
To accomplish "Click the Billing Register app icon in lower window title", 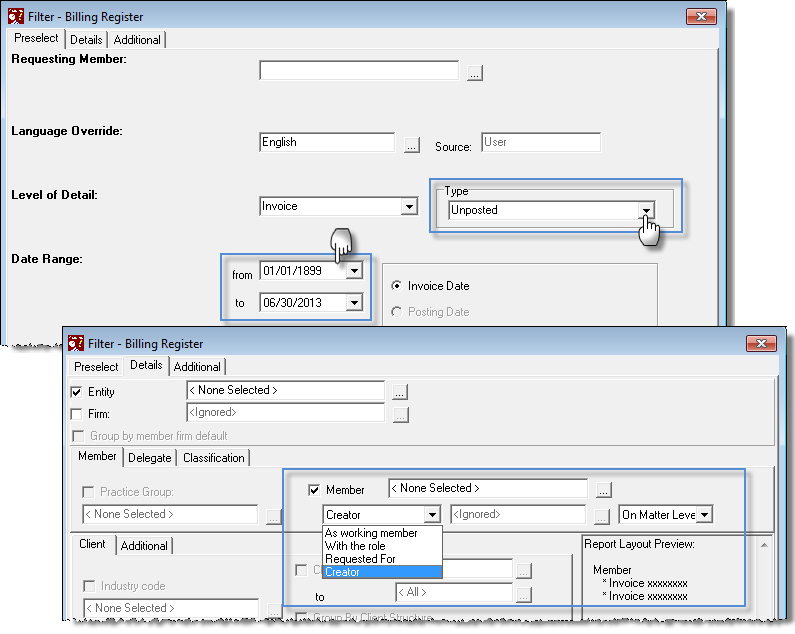I will coord(76,343).
